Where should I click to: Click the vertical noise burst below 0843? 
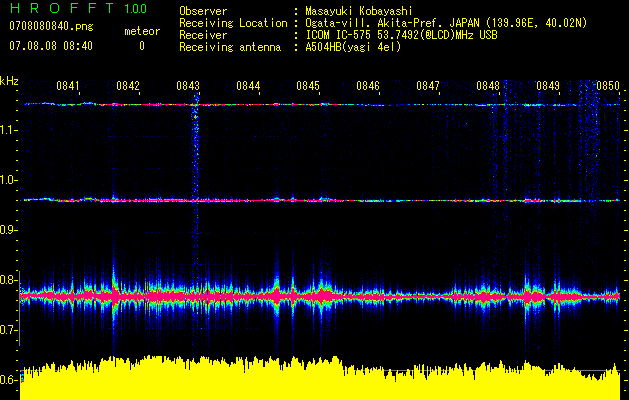click(x=194, y=140)
